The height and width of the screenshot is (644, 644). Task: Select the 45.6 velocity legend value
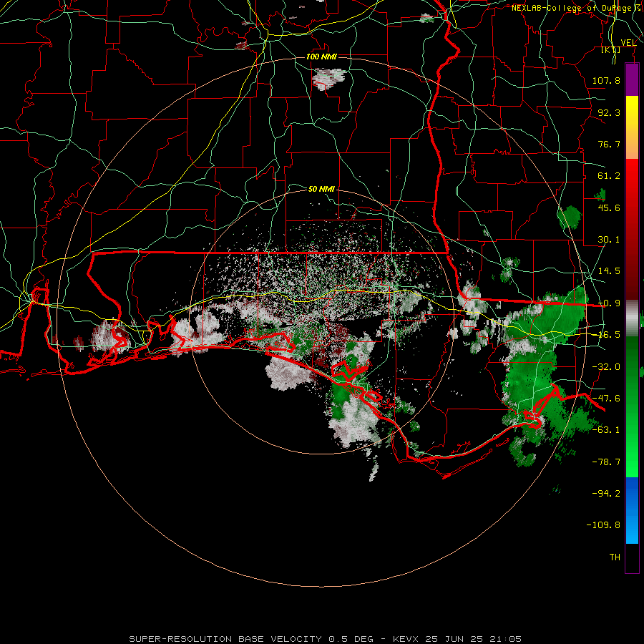coord(609,208)
